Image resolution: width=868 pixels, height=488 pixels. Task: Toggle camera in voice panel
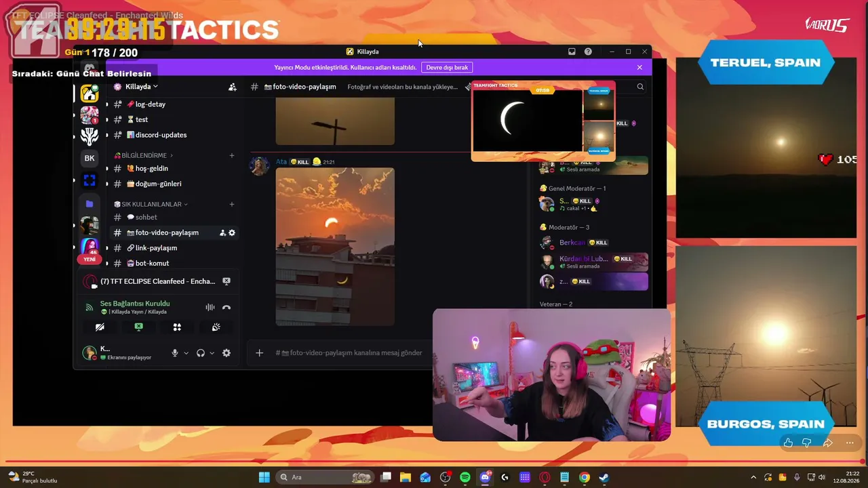click(100, 327)
